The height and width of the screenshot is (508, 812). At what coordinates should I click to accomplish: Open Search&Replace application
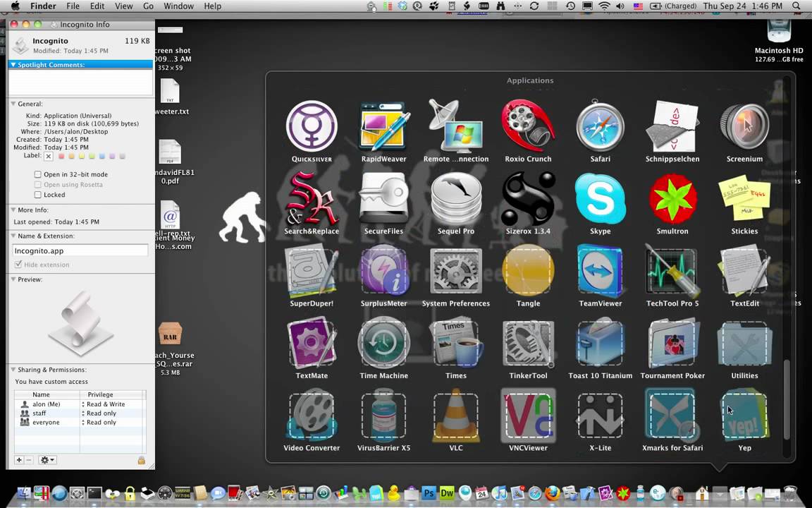tap(312, 198)
